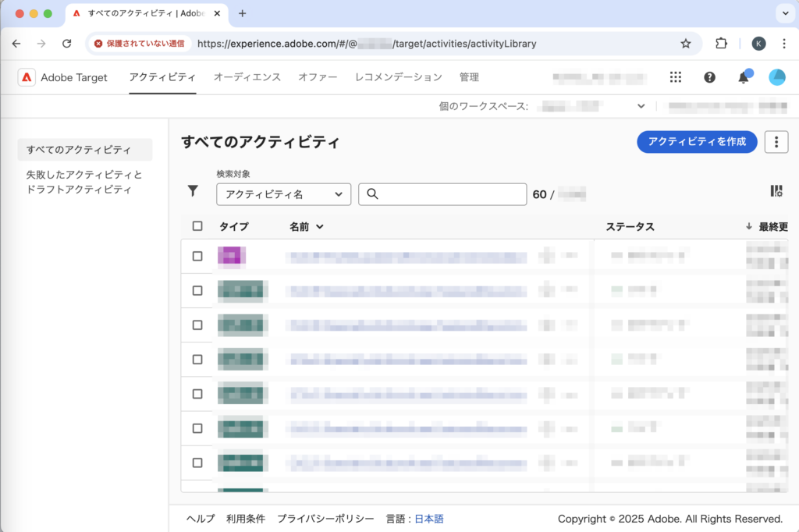Go forward in browser history
The width and height of the screenshot is (799, 532).
(x=41, y=44)
